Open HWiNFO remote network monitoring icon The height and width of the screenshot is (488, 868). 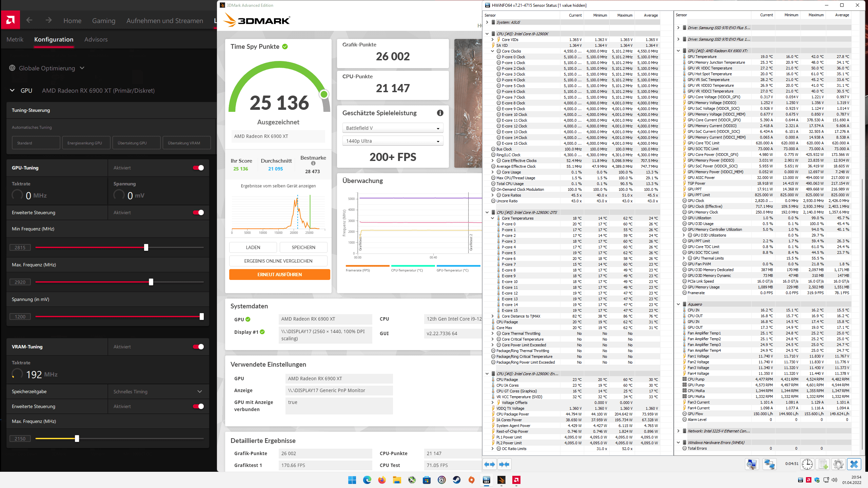coord(769,464)
